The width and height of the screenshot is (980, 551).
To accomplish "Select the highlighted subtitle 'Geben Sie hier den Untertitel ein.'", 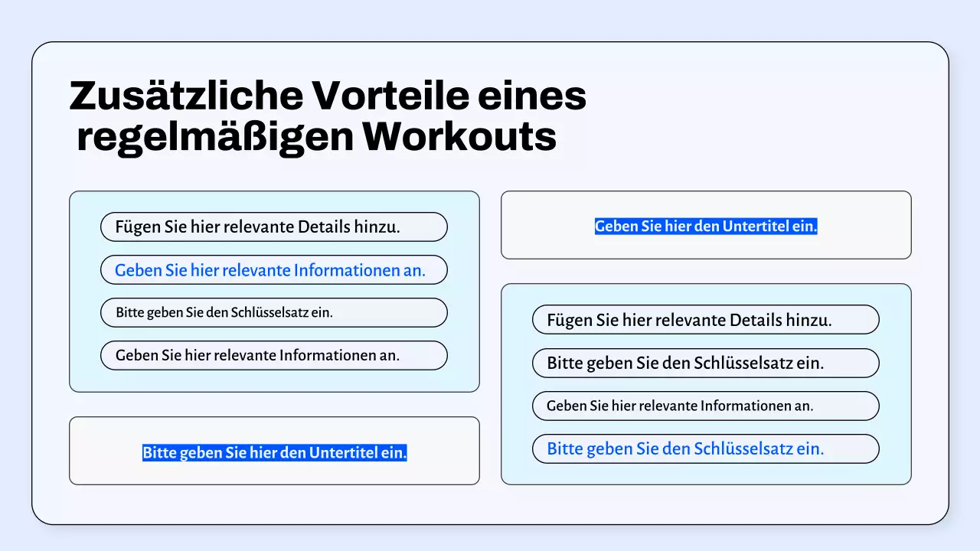I will [x=706, y=226].
